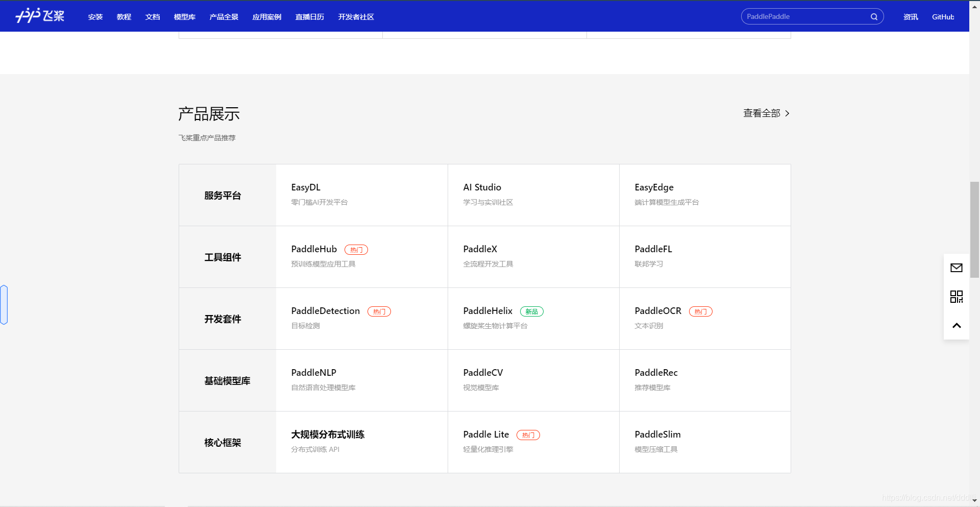Click the 热门 badge next to PaddleOCR
Screen dimensions: 980x507
[x=701, y=311]
